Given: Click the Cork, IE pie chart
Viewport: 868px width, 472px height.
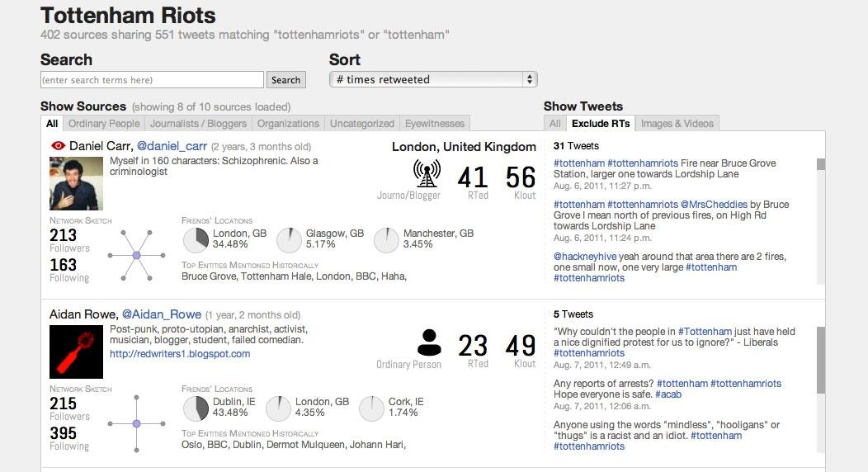Looking at the screenshot, I should point(372,408).
